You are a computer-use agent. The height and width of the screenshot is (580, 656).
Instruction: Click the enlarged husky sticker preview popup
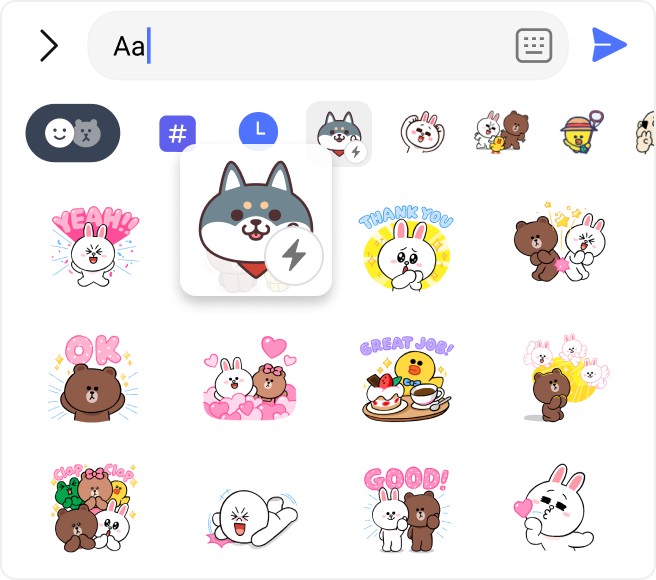(256, 221)
